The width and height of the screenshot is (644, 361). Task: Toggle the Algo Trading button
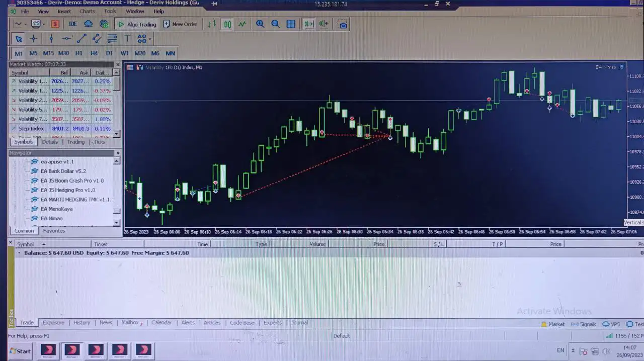click(136, 24)
